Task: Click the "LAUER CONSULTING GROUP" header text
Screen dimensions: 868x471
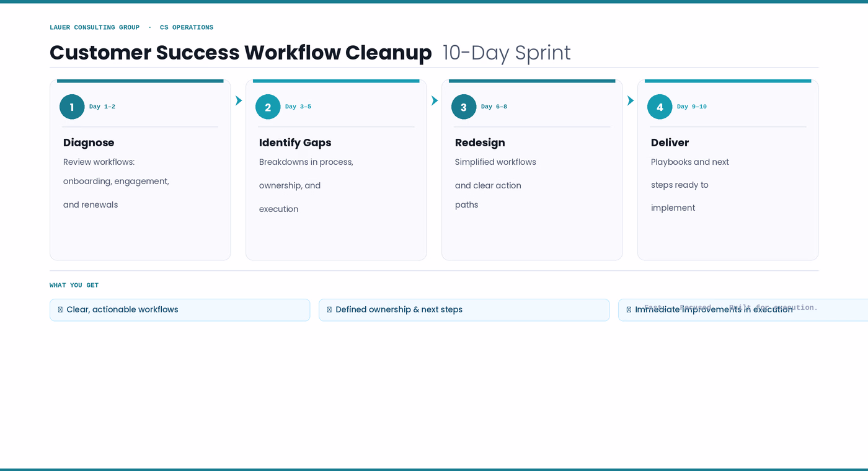Action: point(94,27)
